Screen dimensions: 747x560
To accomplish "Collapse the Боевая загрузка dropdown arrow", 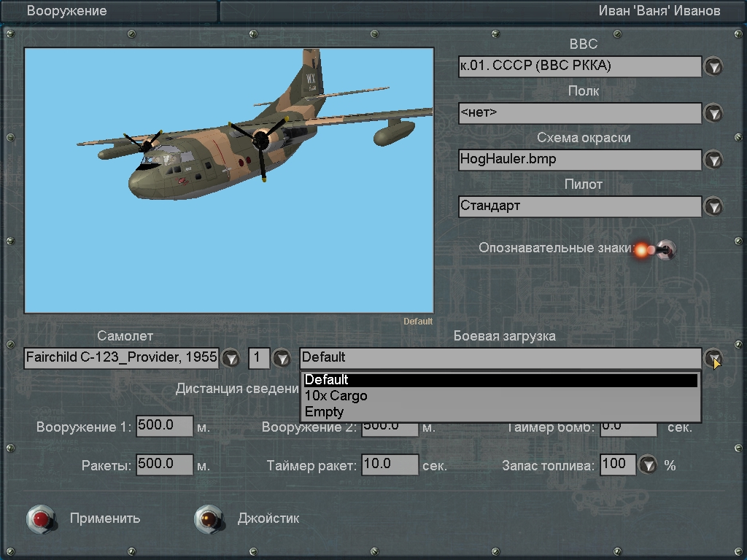I will pos(713,358).
